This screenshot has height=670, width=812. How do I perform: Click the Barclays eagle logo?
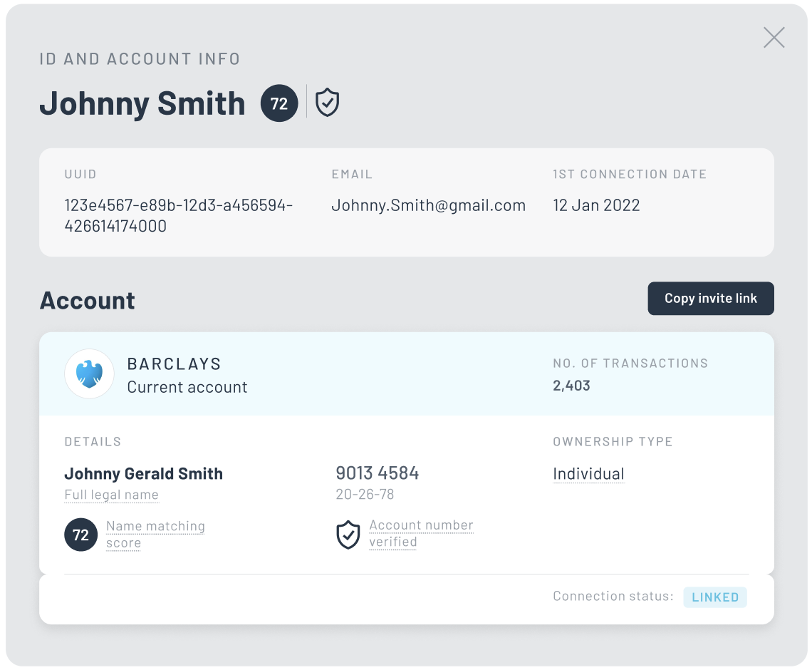[x=89, y=373]
